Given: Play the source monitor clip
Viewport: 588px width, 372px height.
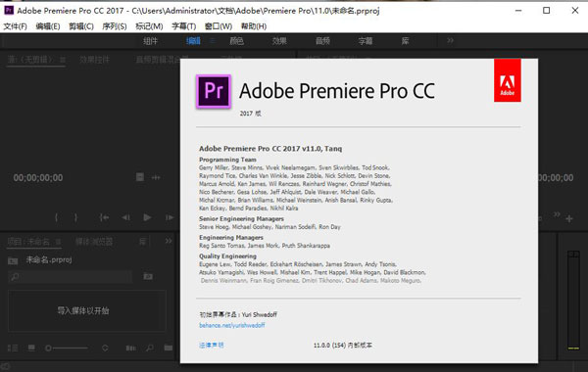Looking at the screenshot, I should (x=147, y=217).
